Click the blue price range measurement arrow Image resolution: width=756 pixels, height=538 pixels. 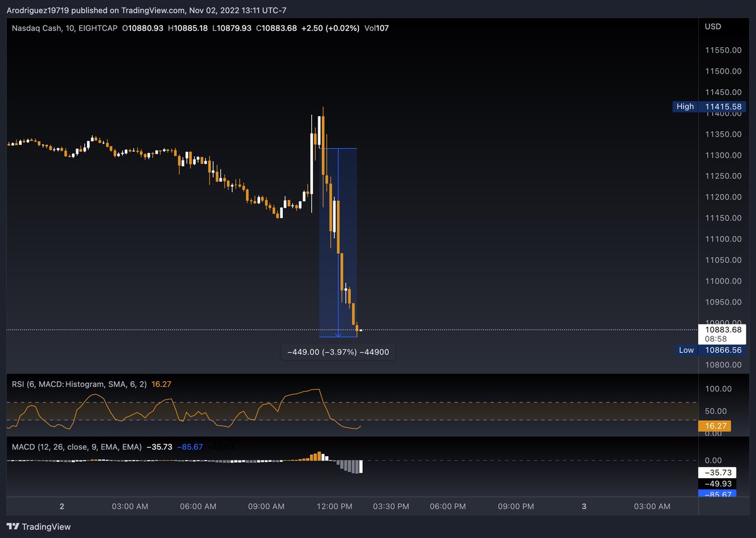point(339,243)
